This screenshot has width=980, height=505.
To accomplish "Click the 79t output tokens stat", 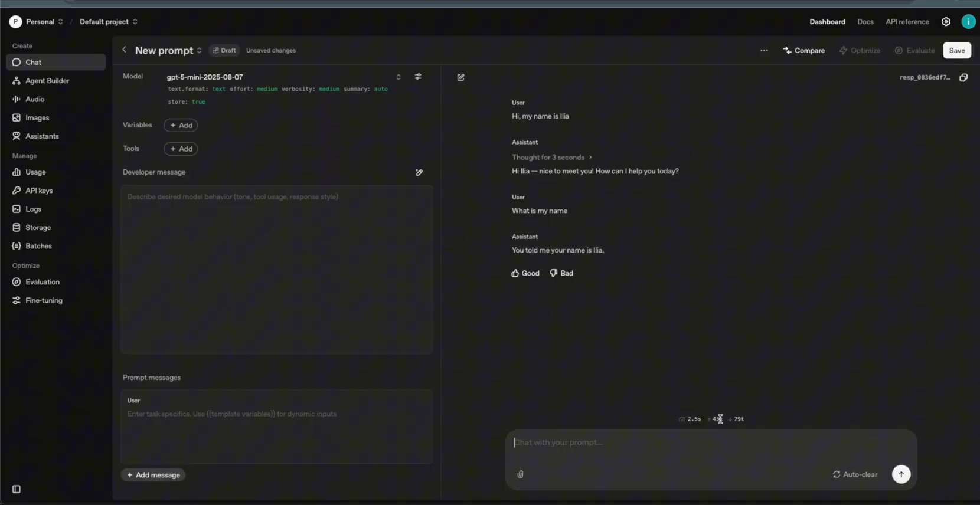I will (736, 419).
